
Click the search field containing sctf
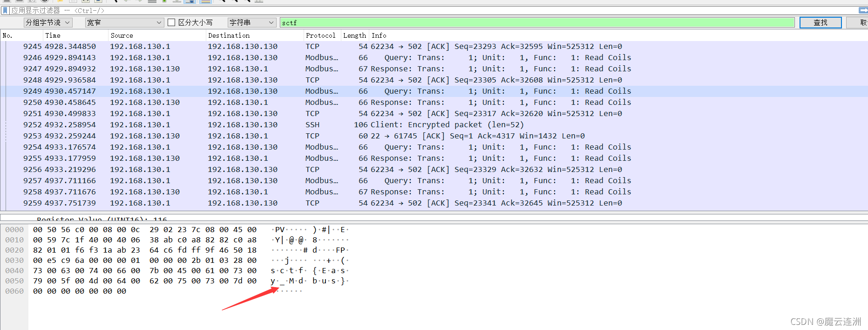point(537,22)
